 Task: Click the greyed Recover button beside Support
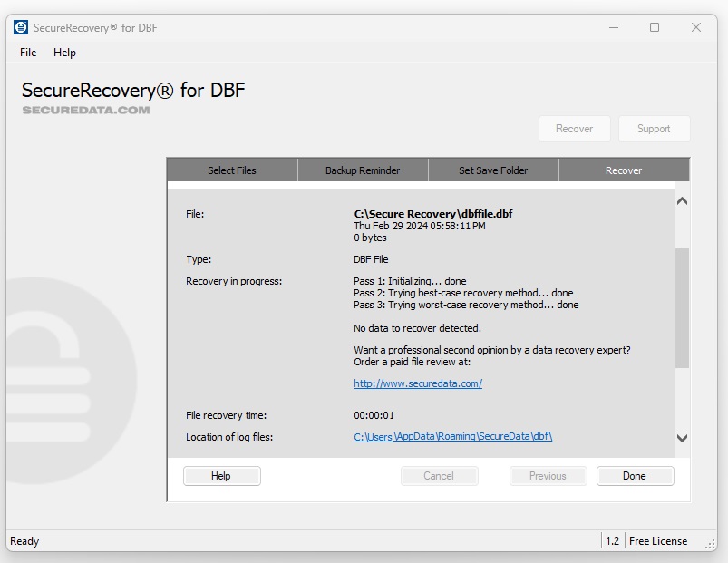click(574, 129)
